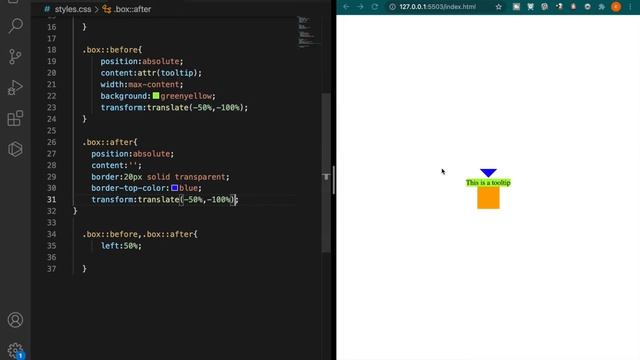Open the browser three-dot menu
The width and height of the screenshot is (640, 360).
coord(630,7)
